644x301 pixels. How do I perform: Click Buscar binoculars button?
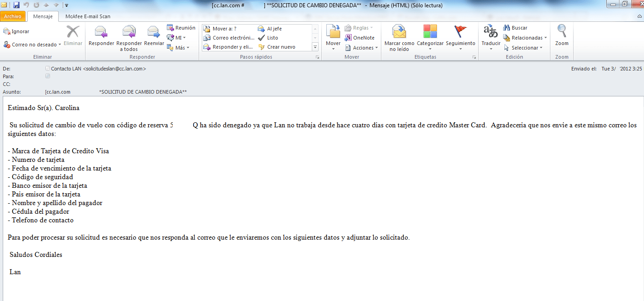pos(515,28)
